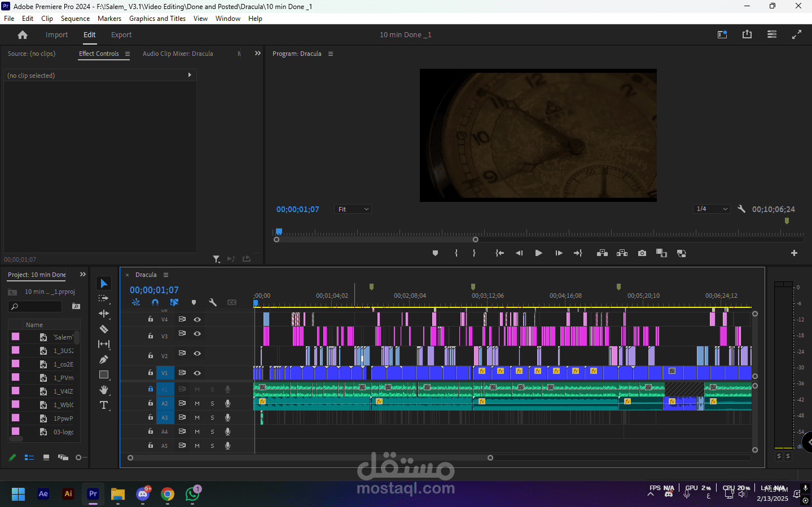Open timeline display settings wrench
This screenshot has height=507, width=812.
click(x=213, y=302)
